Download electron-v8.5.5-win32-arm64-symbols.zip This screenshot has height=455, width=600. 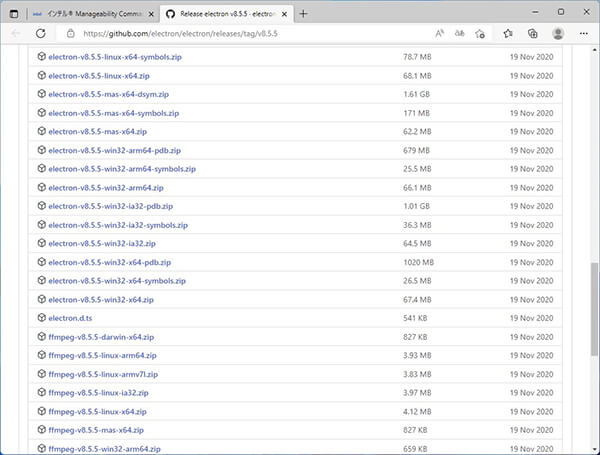point(122,169)
